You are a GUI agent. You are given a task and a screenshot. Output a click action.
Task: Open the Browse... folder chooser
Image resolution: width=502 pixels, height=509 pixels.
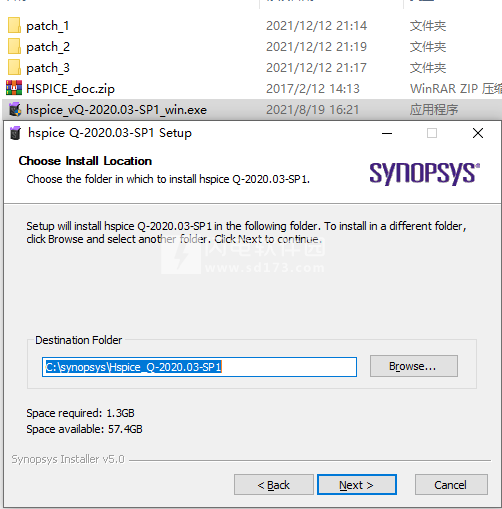[x=414, y=366]
